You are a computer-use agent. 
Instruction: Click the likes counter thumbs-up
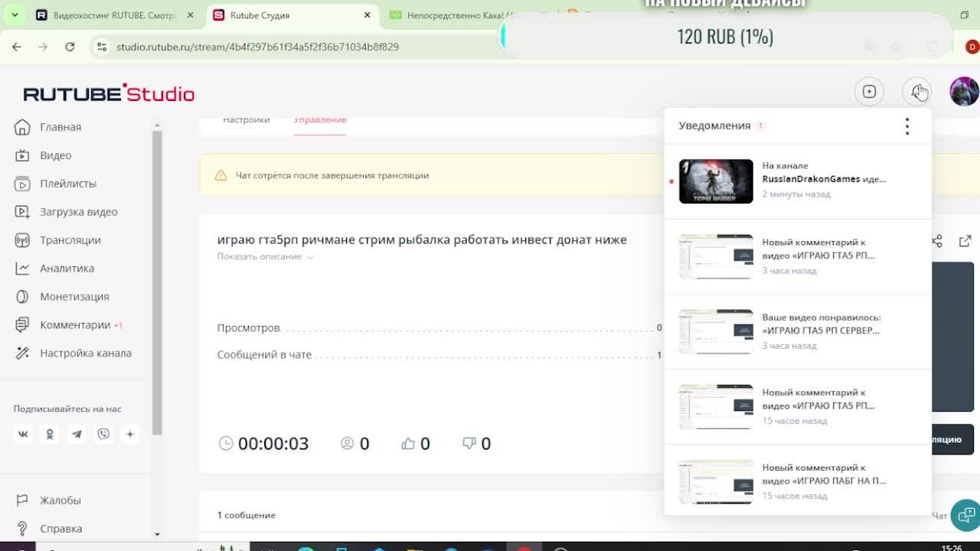tap(416, 444)
